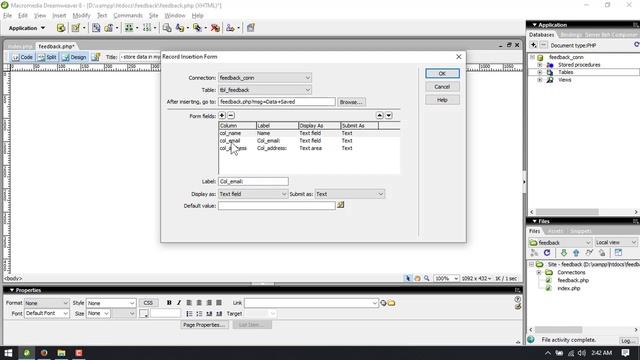The height and width of the screenshot is (360, 640).
Task: Open the Connection dropdown showing feedback_conn
Action: click(265, 78)
